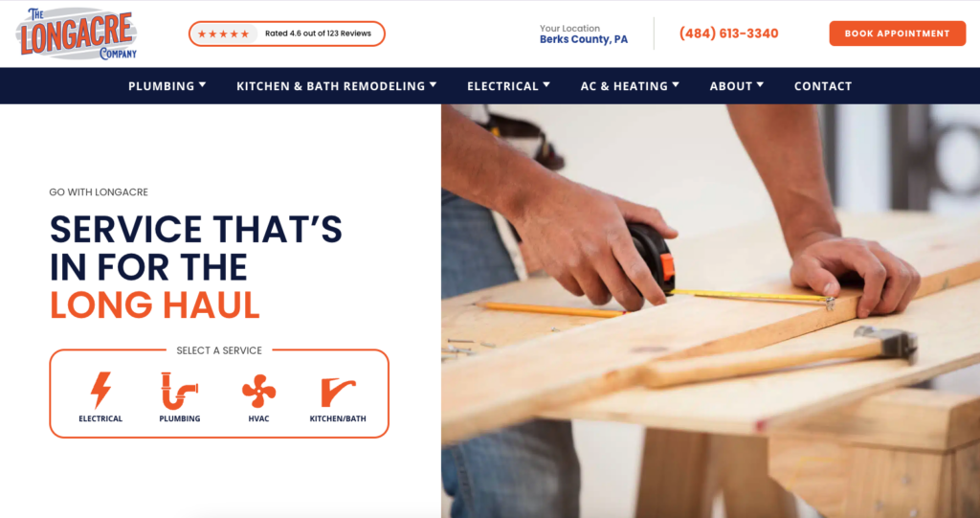980x518 pixels.
Task: Choose the Plumbing pipe icon
Action: click(x=179, y=391)
